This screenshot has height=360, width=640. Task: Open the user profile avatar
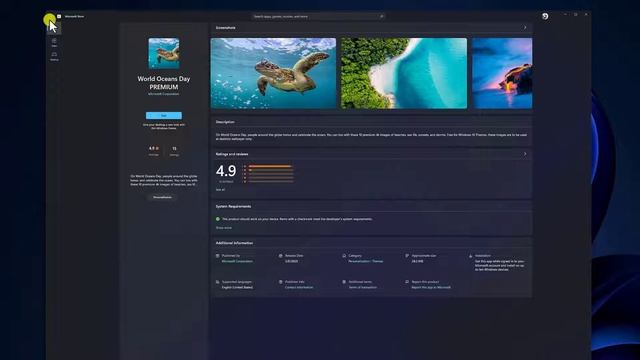[545, 16]
